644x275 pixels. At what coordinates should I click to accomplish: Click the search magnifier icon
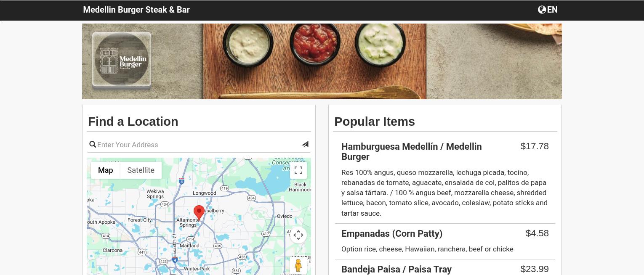[x=93, y=145]
